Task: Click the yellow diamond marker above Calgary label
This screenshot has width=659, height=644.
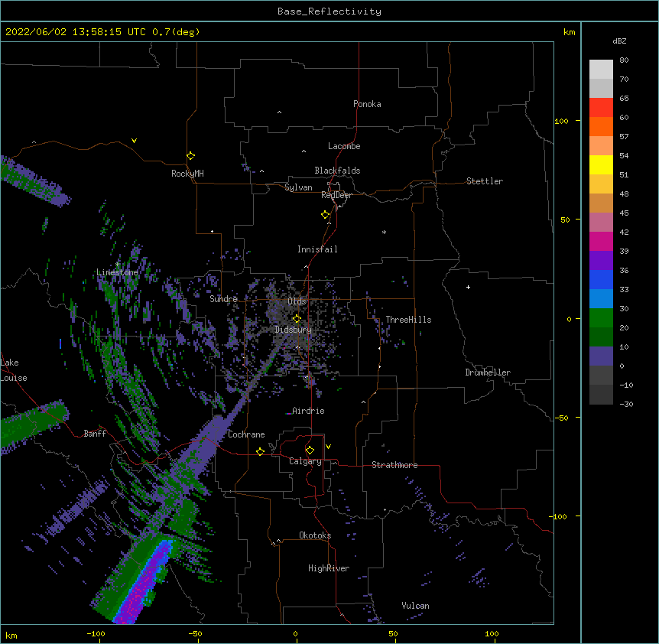Action: pos(310,450)
